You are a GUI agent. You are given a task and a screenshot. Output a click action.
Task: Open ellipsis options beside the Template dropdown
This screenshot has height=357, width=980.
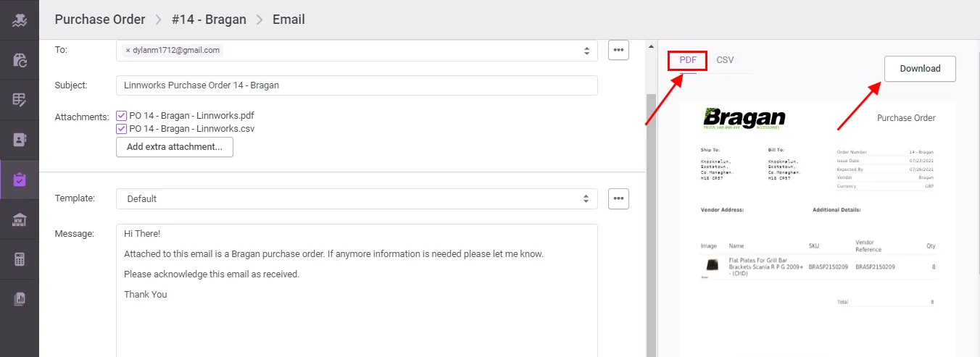[618, 198]
